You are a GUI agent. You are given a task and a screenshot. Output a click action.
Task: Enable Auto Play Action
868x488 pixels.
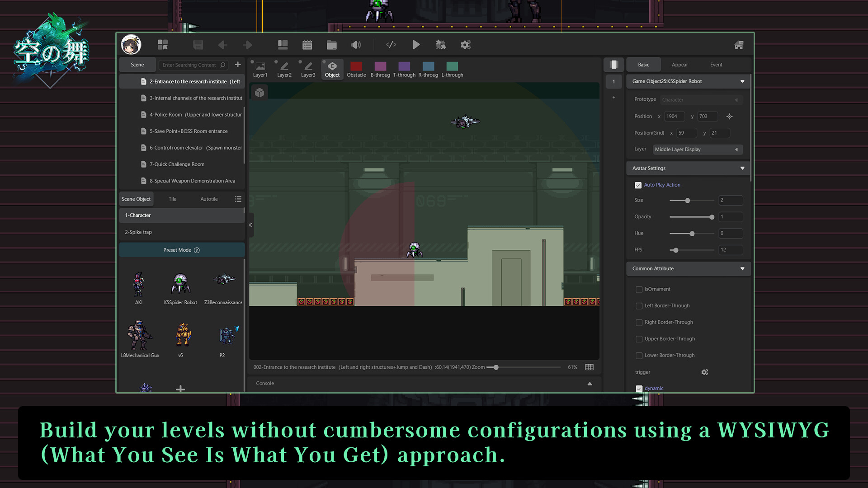(638, 185)
